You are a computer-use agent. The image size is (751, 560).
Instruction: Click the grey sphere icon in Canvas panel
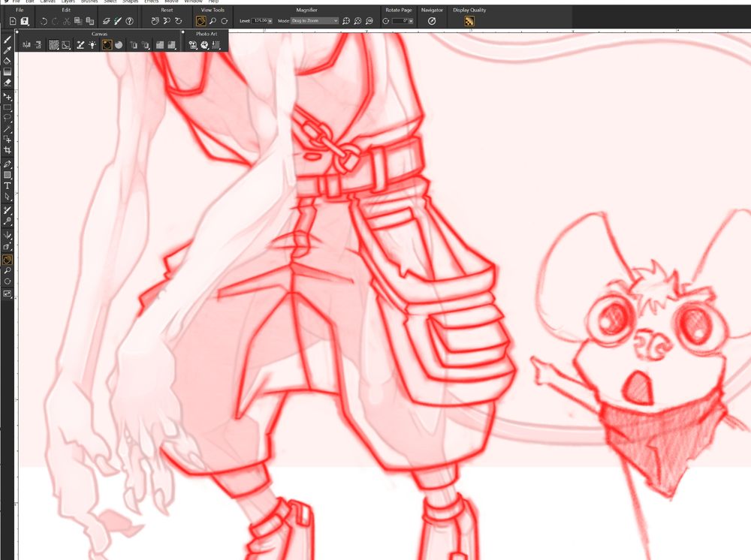pos(119,45)
